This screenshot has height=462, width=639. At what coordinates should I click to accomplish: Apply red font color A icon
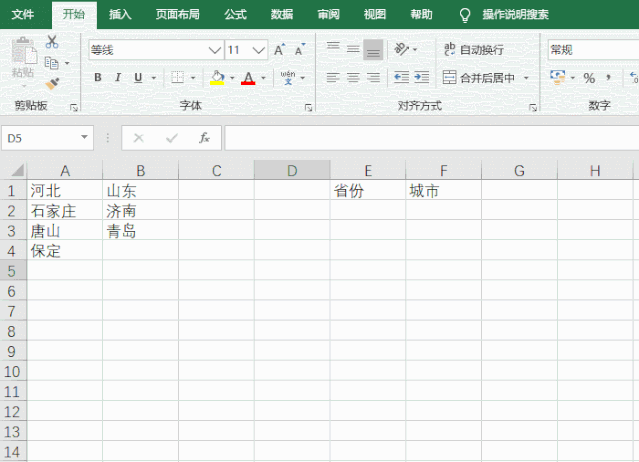248,77
